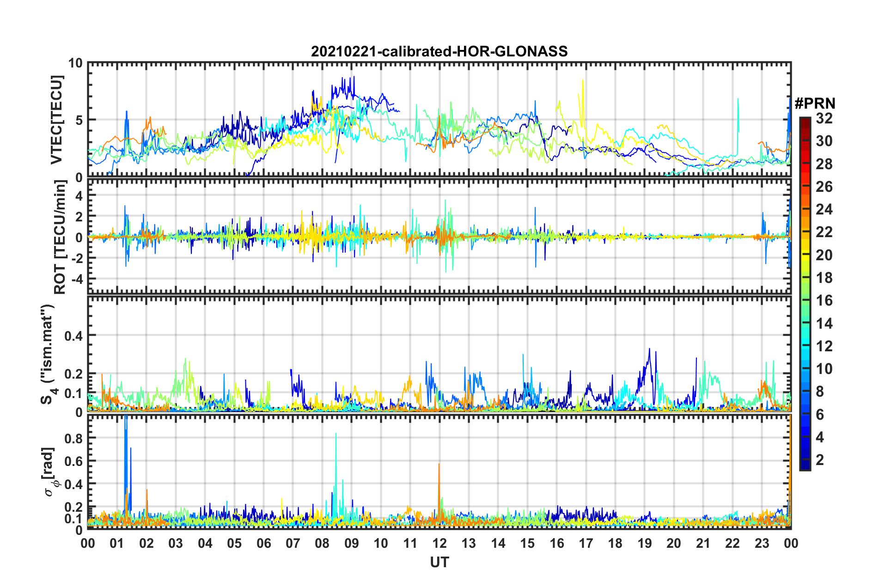Click PRN colorbar value "16"

point(824,300)
